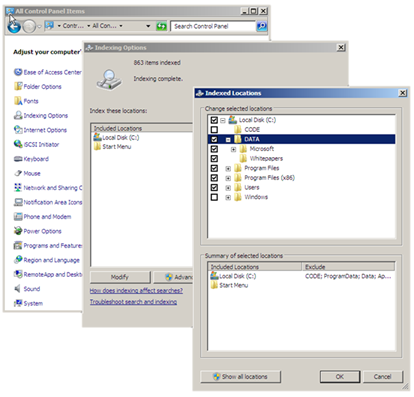The height and width of the screenshot is (397, 414).
Task: Collapse the Local Disk (C:) tree node
Action: [x=223, y=120]
